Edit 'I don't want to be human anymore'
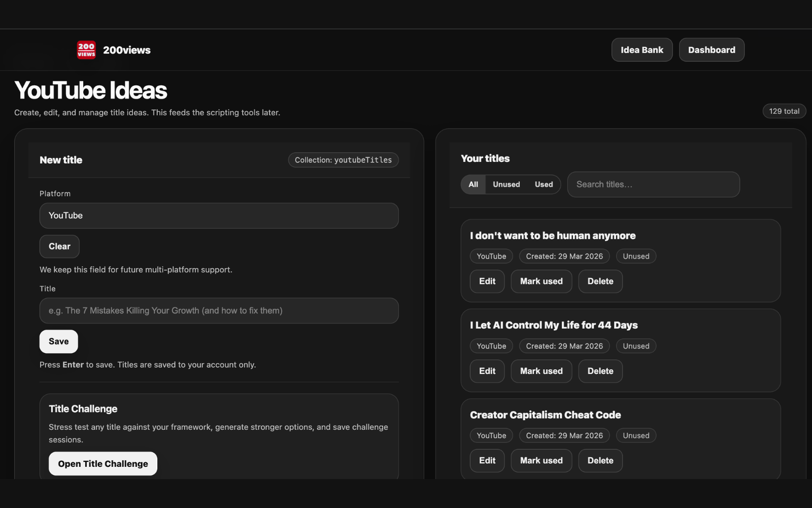Viewport: 812px width, 508px height. pos(487,281)
